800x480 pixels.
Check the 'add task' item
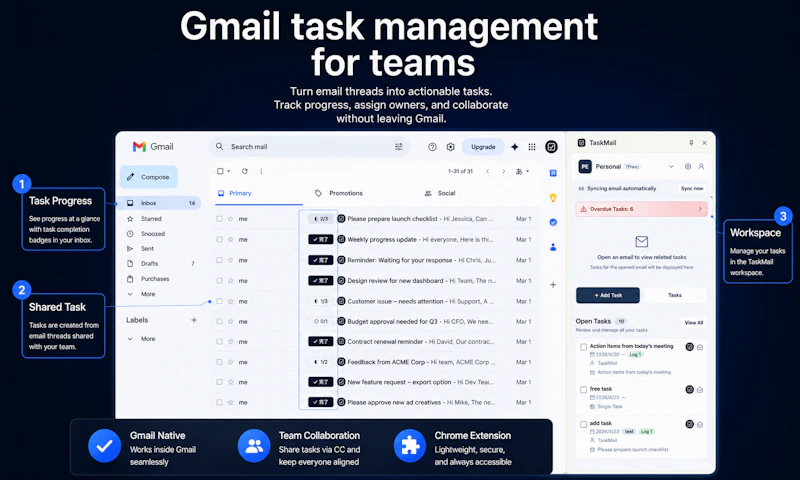[583, 424]
